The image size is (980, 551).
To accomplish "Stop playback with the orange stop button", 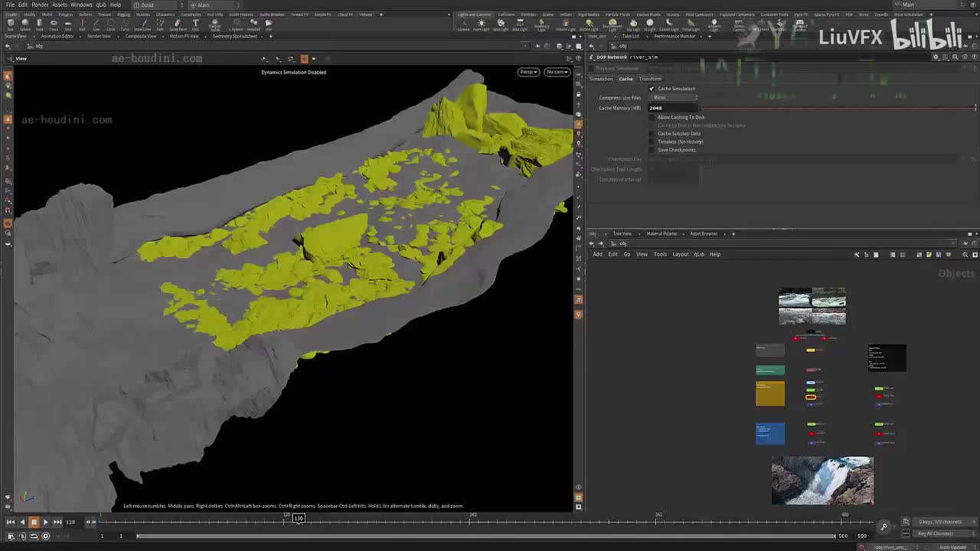I will point(34,522).
